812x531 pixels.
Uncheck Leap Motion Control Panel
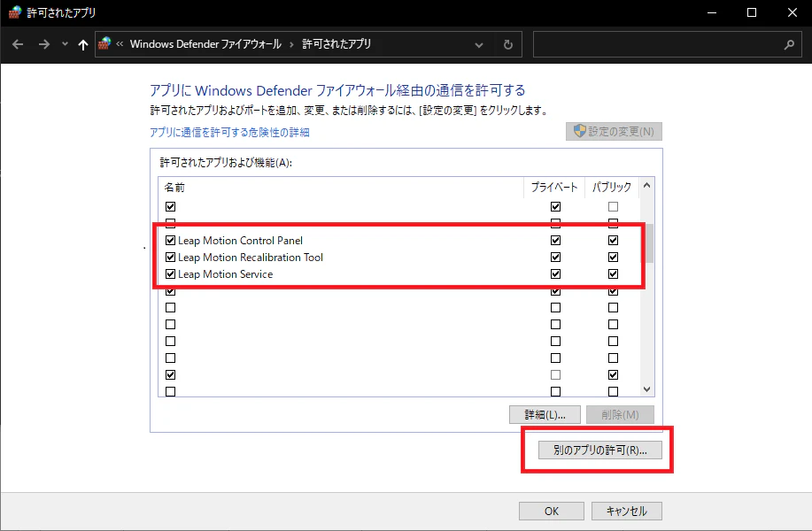tap(170, 240)
